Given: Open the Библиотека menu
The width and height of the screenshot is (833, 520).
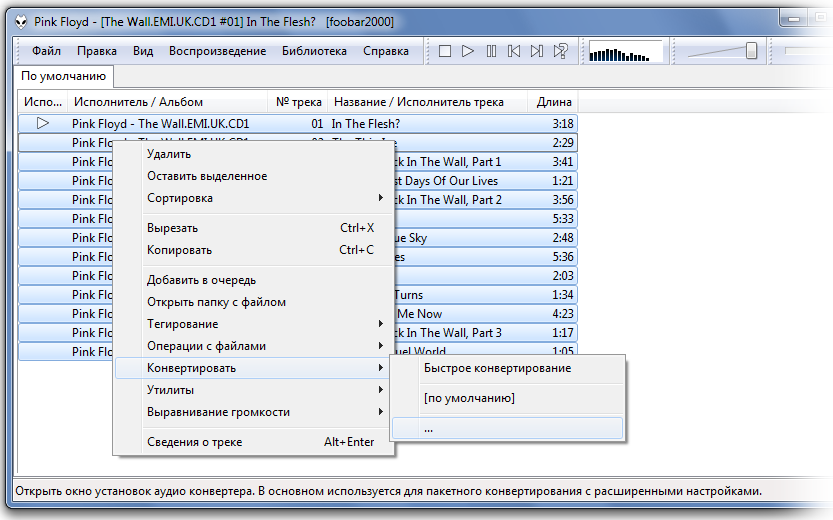Looking at the screenshot, I should 314,51.
